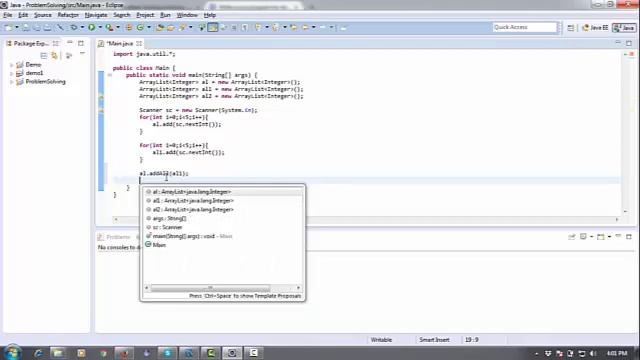Click autocomplete popup horizontal scrollbar thumb
Image resolution: width=640 pixels, height=360 pixels.
pos(210,288)
